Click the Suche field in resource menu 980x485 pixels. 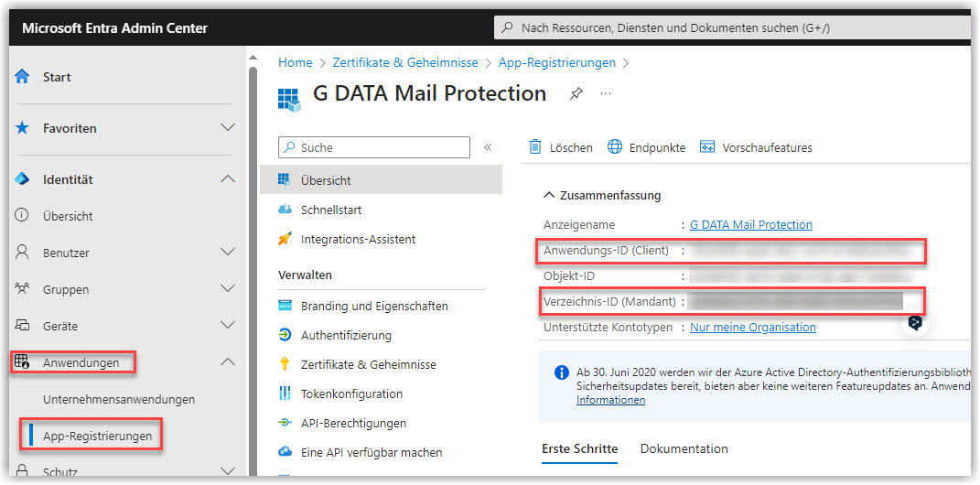coord(373,147)
